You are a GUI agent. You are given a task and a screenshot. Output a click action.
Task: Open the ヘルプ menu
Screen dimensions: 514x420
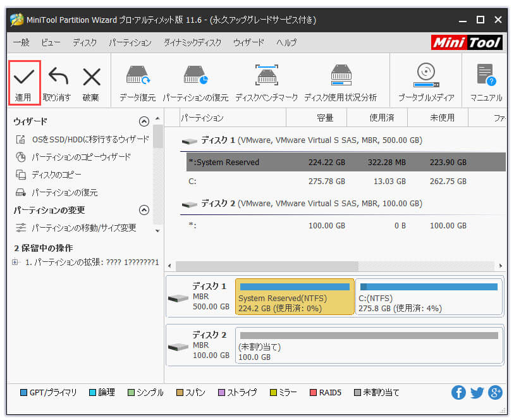tap(286, 42)
